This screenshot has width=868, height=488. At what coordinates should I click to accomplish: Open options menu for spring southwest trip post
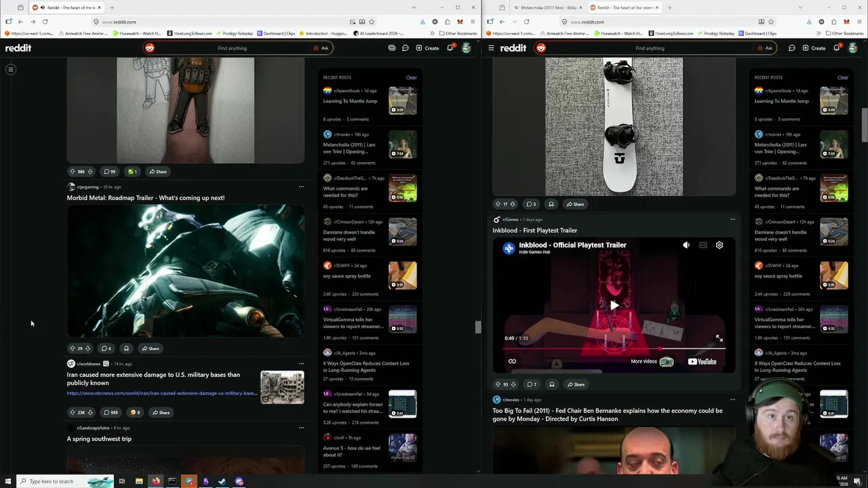301,428
